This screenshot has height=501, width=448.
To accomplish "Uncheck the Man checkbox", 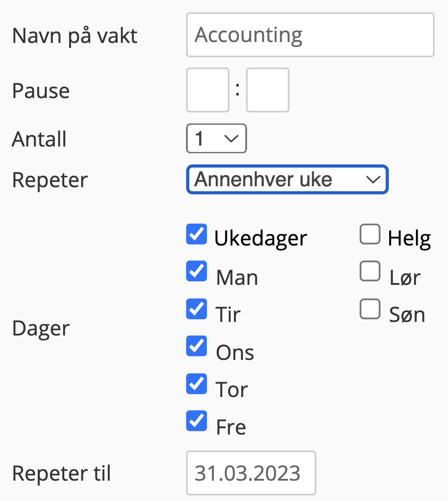I will click(197, 271).
